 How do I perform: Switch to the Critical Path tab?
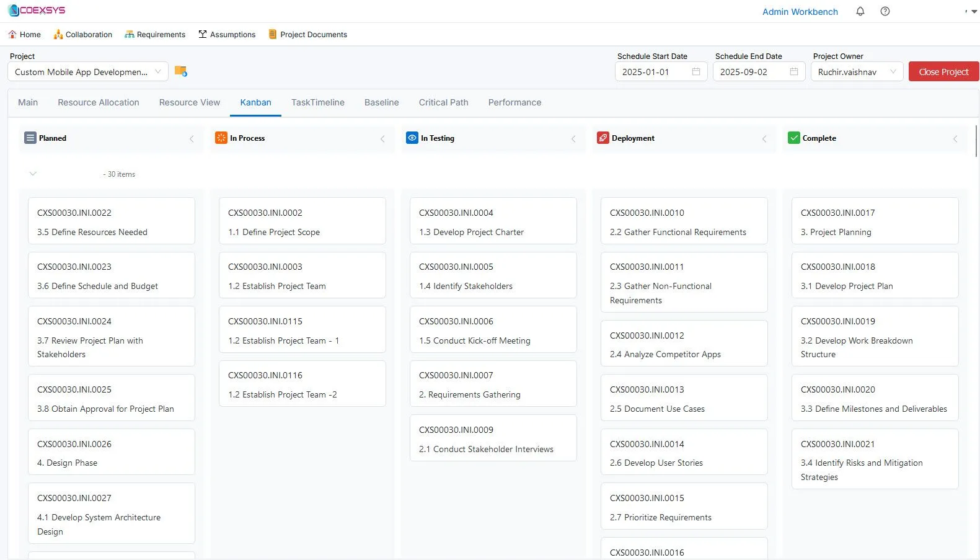click(443, 102)
